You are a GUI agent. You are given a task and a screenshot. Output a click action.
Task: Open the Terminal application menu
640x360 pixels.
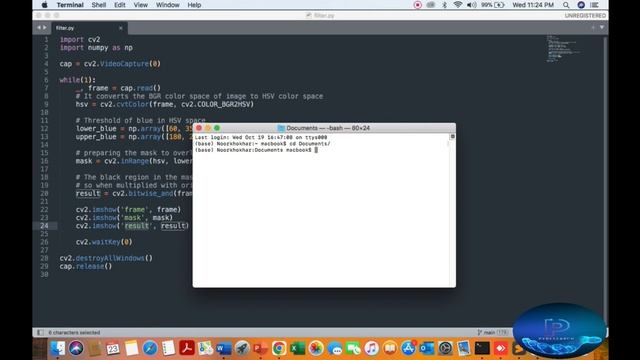tap(70, 5)
